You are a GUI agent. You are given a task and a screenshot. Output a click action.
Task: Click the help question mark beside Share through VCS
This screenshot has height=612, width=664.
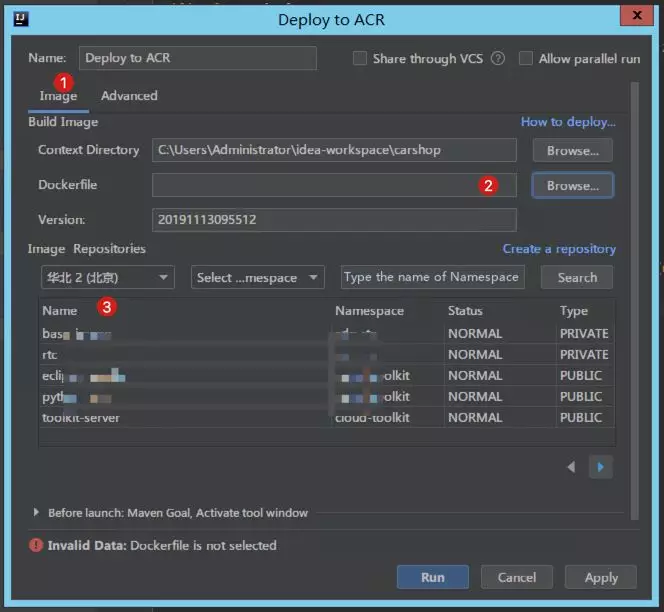498,58
